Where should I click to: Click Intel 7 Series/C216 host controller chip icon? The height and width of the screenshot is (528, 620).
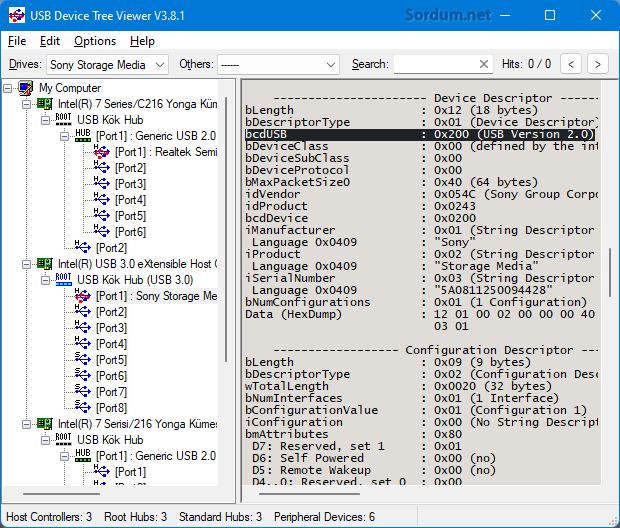pos(45,104)
